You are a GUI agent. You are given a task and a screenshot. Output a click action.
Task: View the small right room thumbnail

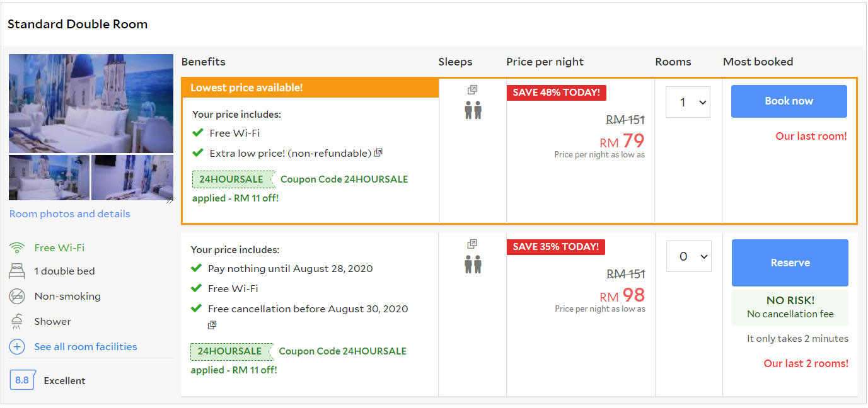132,178
